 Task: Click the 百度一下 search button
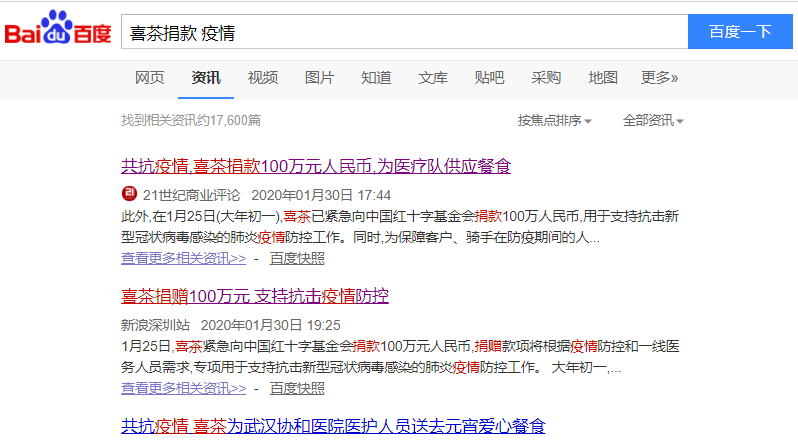coord(740,32)
